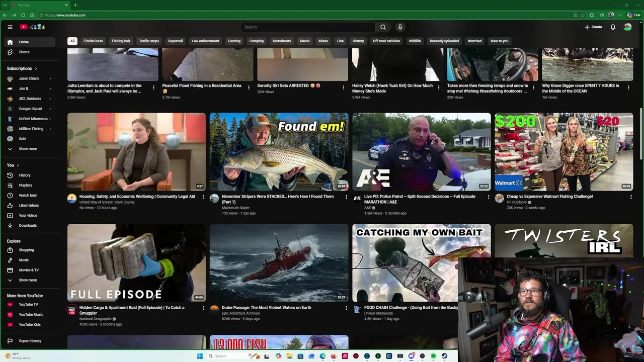This screenshot has height=362, width=644.
Task: Open Copilot Chat in browser
Action: pos(633,15)
